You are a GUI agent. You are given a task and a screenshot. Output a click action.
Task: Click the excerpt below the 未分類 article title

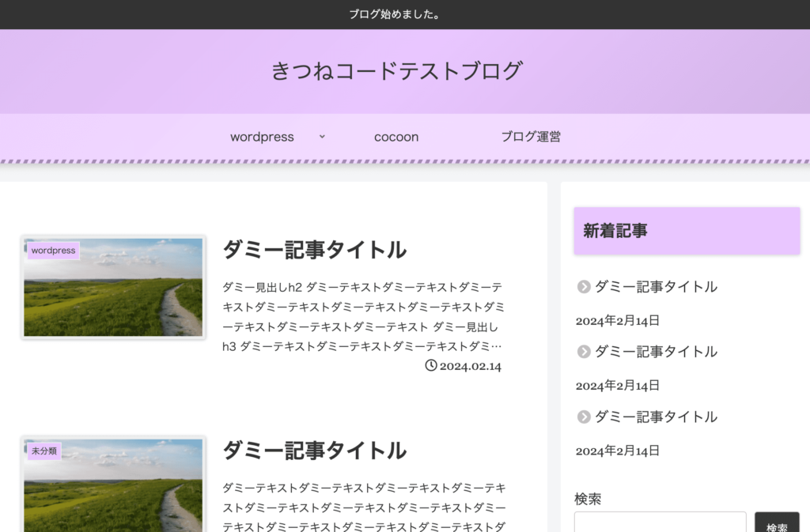coord(364,506)
